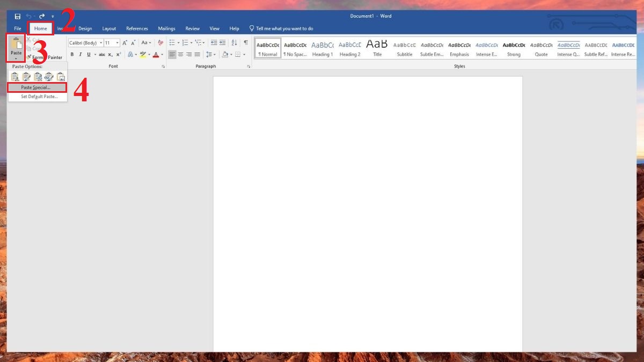Open the font size dropdown
The image size is (644, 362).
(x=118, y=43)
